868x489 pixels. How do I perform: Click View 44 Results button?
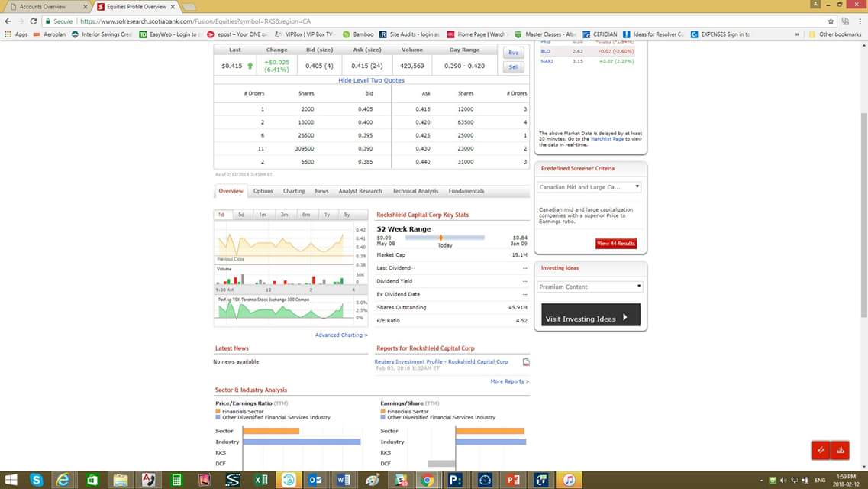coord(615,244)
